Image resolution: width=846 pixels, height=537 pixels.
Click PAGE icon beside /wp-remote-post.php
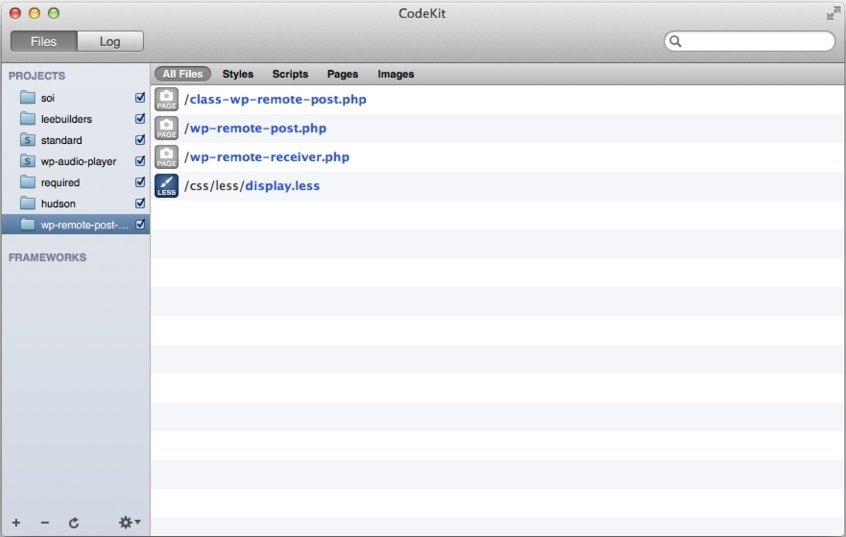(166, 128)
